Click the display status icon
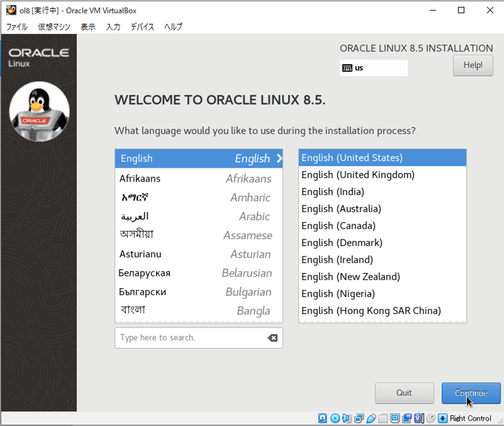Image resolution: width=504 pixels, height=426 pixels. pyautogui.click(x=395, y=418)
